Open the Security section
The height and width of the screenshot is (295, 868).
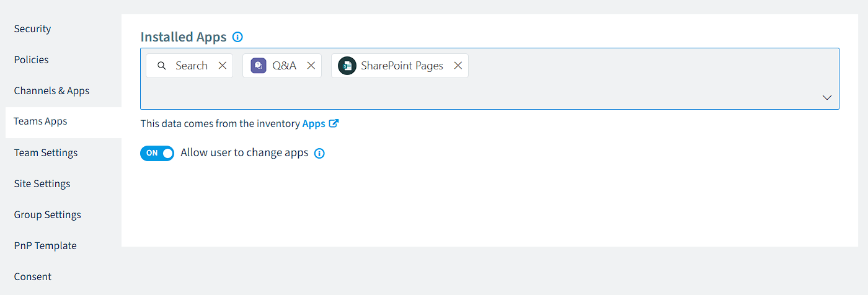coord(33,29)
